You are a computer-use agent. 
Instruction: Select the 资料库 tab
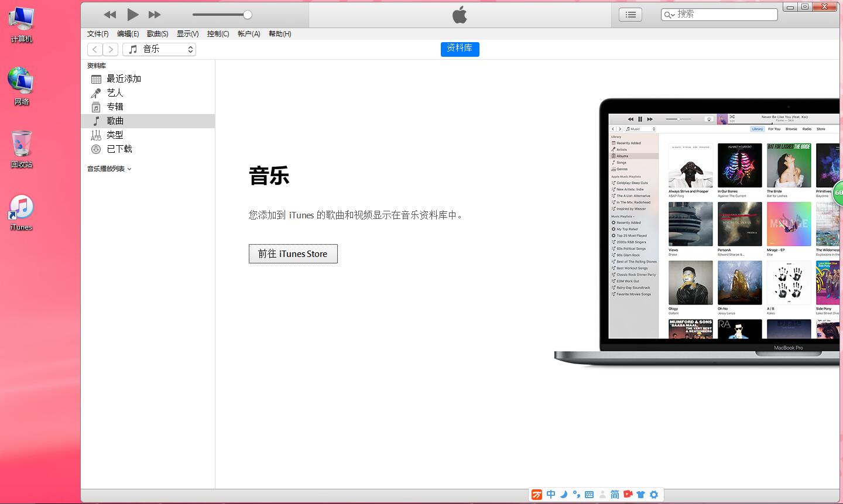(x=460, y=49)
